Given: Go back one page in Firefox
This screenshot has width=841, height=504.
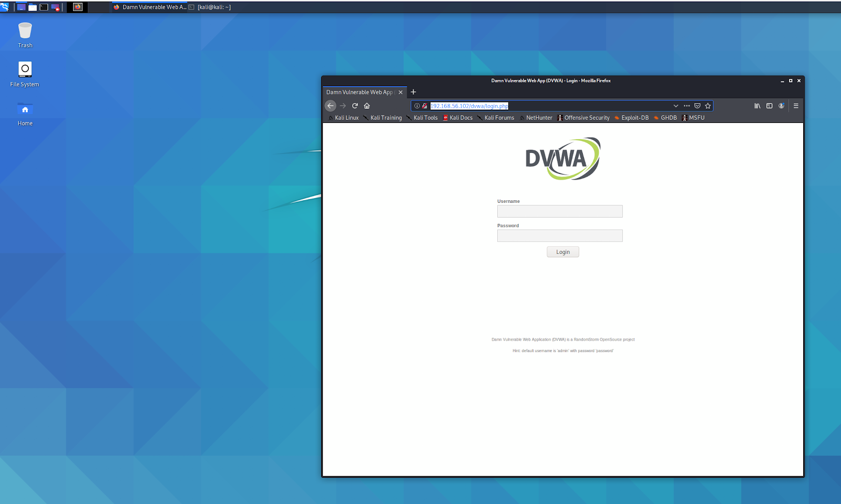Looking at the screenshot, I should point(331,106).
